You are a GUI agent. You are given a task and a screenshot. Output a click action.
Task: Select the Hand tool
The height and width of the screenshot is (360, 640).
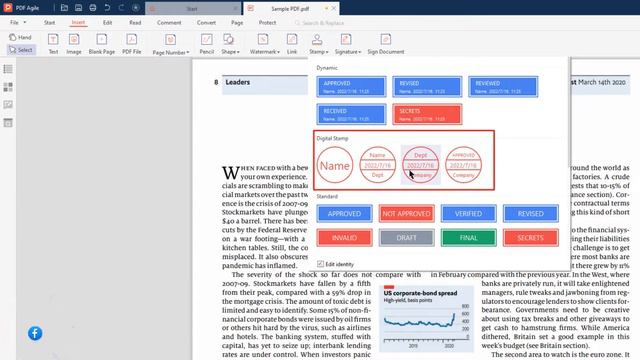tap(20, 37)
